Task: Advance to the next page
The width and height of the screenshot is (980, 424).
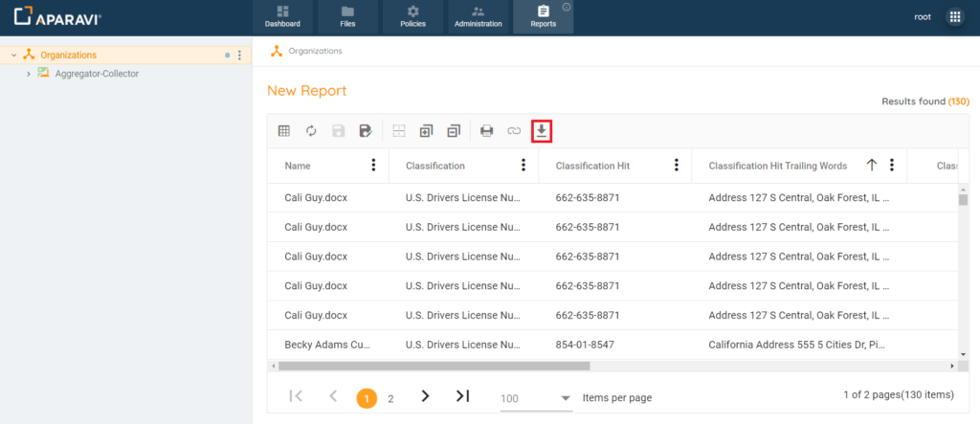Action: point(426,396)
